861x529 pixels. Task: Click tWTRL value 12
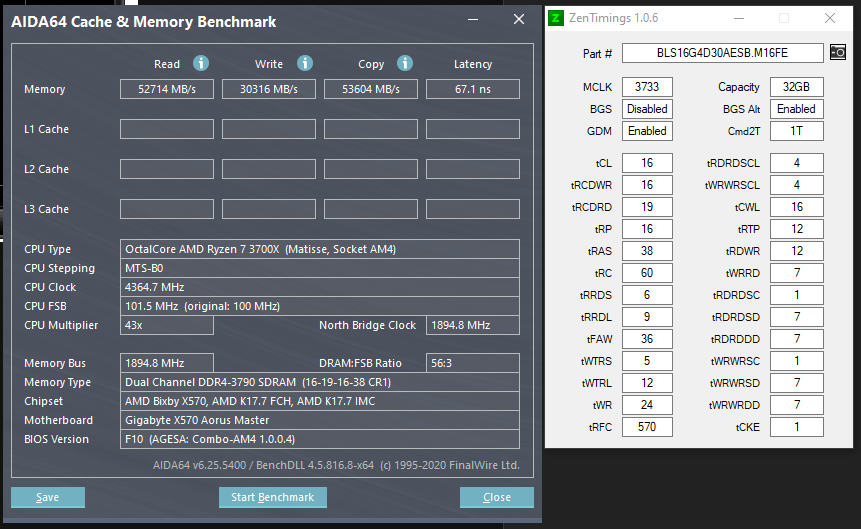[x=647, y=383]
